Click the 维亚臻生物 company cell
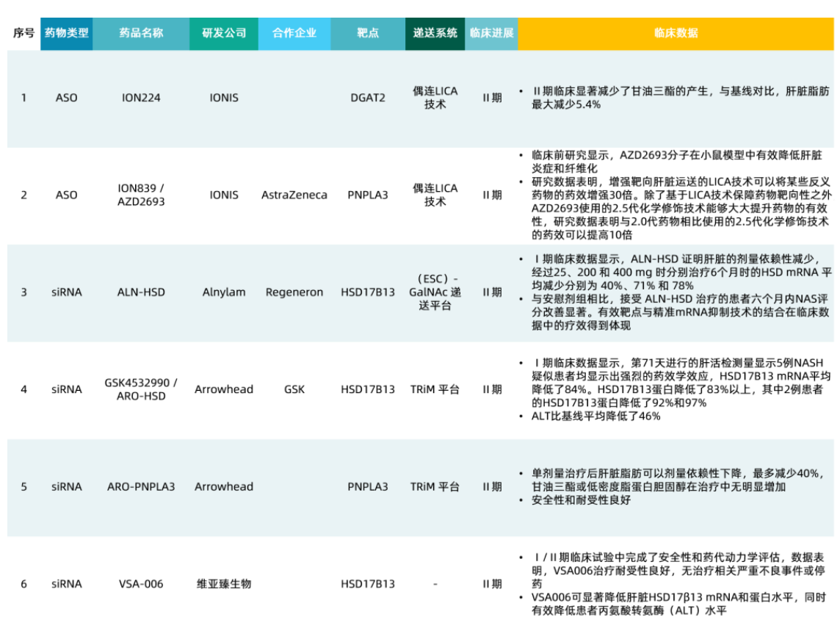Viewport: 840px width, 642px height. (224, 584)
